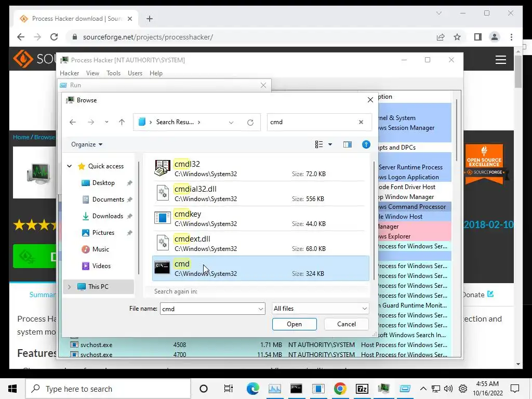Close the Run dialog
The width and height of the screenshot is (532, 399).
point(263,85)
